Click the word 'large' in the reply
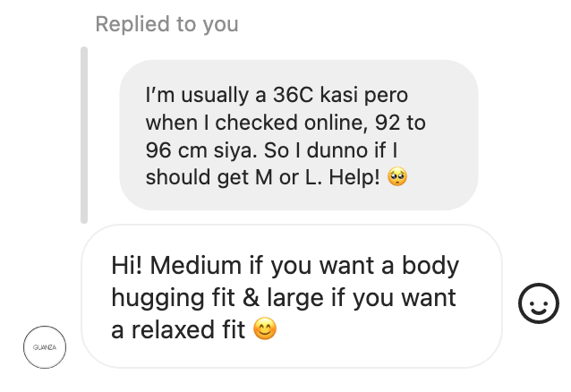 tap(295, 299)
